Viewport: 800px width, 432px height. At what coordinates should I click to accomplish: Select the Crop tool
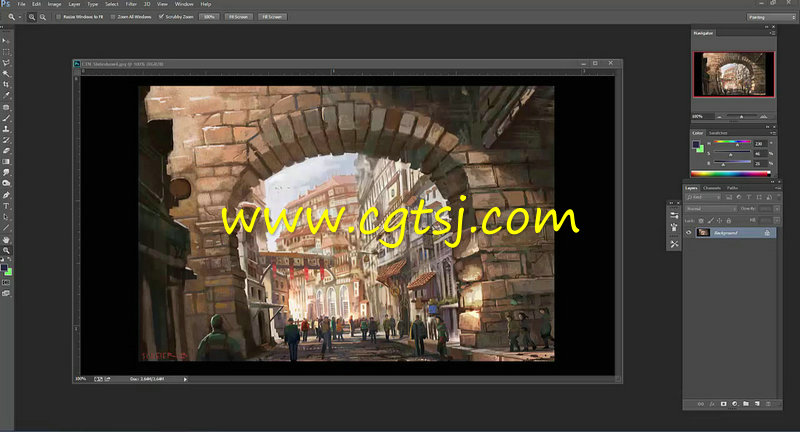point(6,85)
